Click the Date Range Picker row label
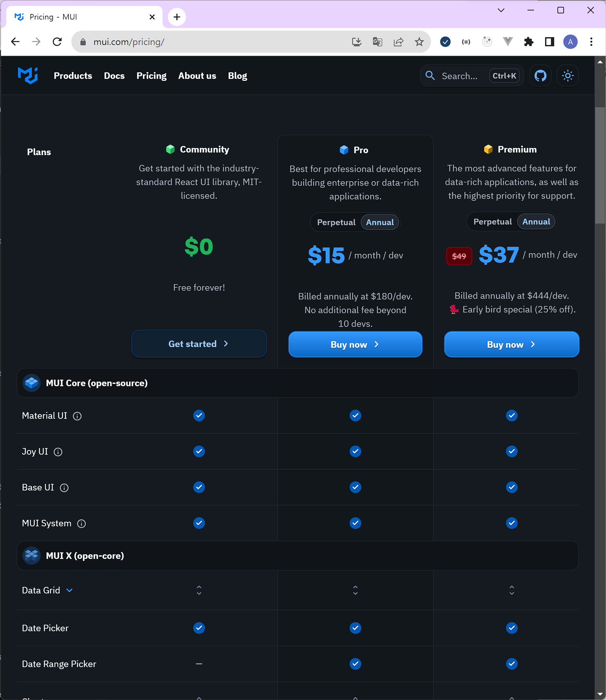This screenshot has height=700, width=606. coord(59,664)
